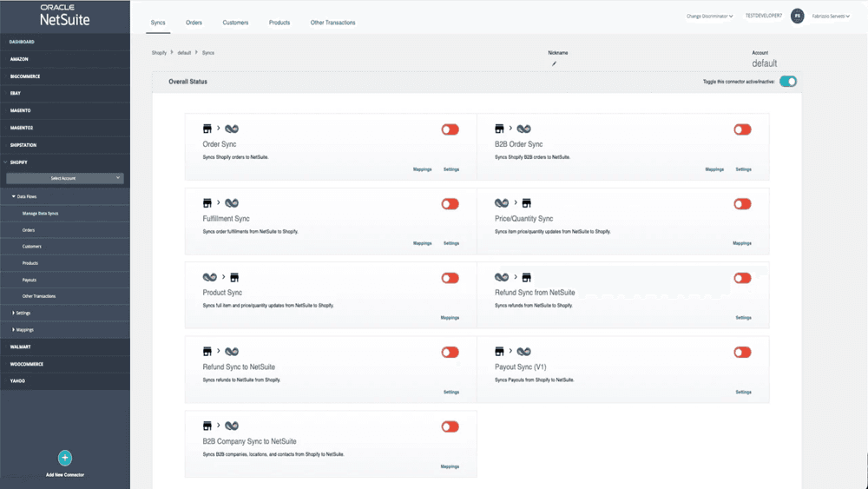
Task: Click the Shopify breadcrumb link
Action: pos(159,53)
